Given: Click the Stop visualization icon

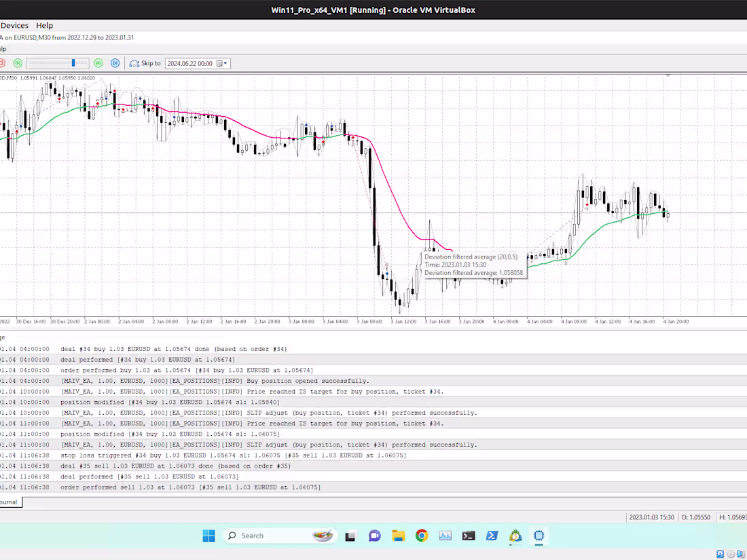Looking at the screenshot, I should pyautogui.click(x=3, y=62).
